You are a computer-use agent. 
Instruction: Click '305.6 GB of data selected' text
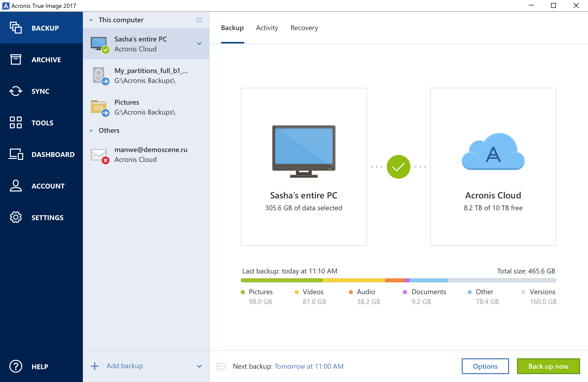click(304, 208)
